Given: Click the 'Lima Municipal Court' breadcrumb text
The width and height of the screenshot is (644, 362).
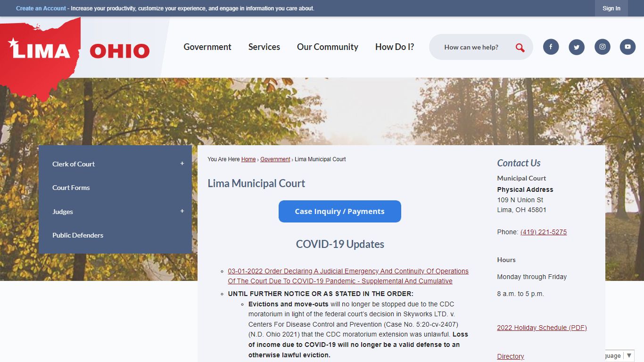Looking at the screenshot, I should [320, 159].
